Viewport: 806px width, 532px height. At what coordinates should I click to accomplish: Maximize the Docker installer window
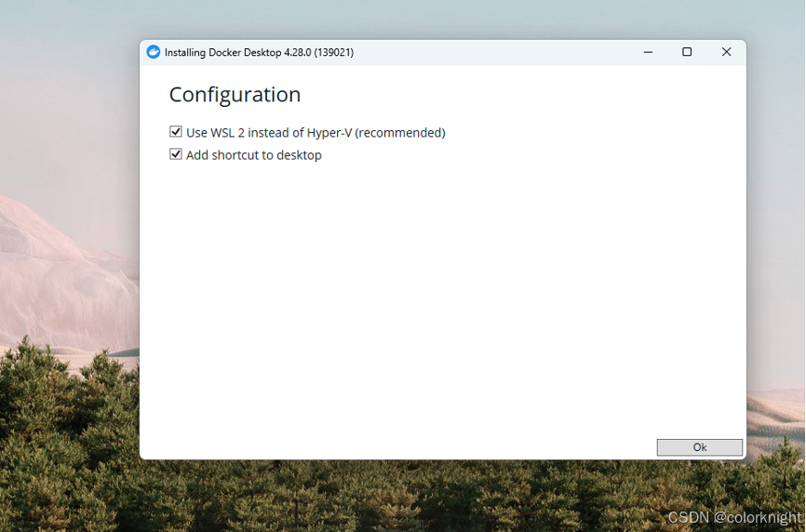pyautogui.click(x=687, y=52)
